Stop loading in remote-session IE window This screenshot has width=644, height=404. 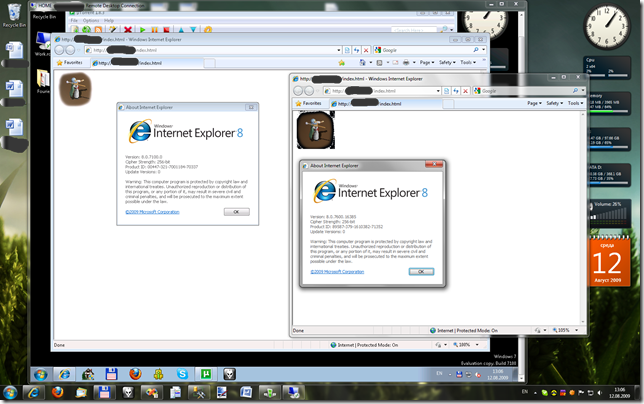coord(366,50)
